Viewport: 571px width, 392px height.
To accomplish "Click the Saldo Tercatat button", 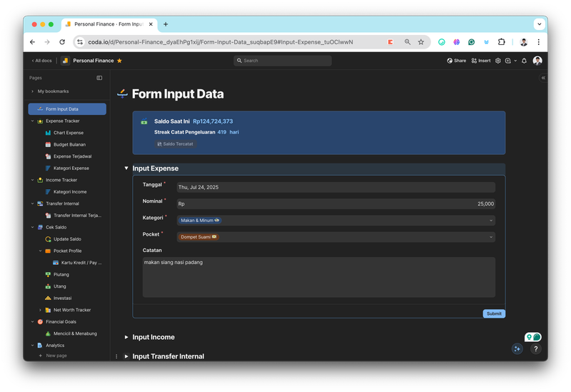I will (x=176, y=144).
